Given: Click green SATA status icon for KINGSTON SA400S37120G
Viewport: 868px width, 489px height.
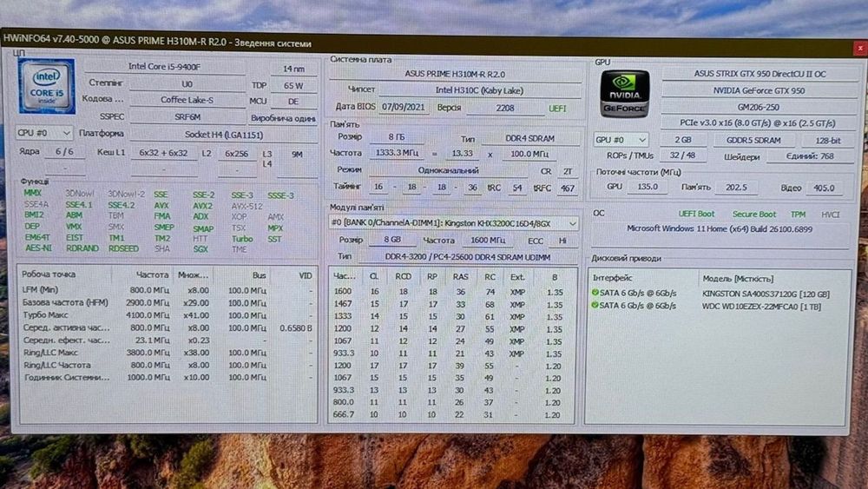Looking at the screenshot, I should [595, 293].
